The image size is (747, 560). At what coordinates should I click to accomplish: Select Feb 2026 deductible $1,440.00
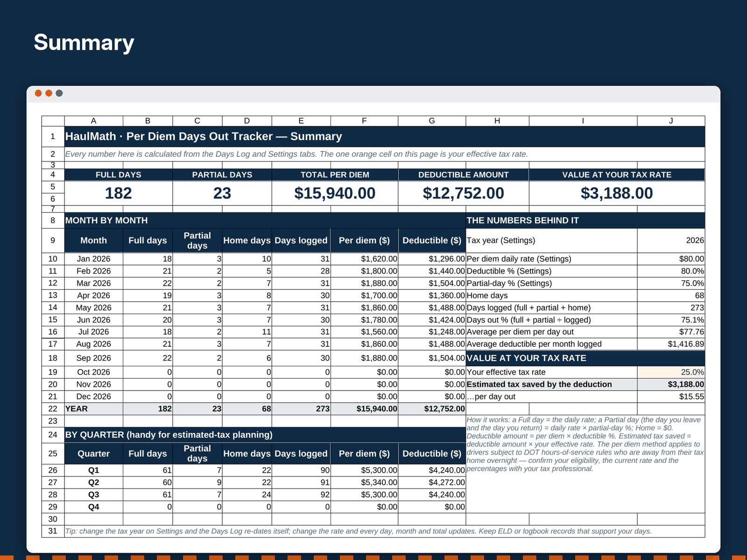432,271
